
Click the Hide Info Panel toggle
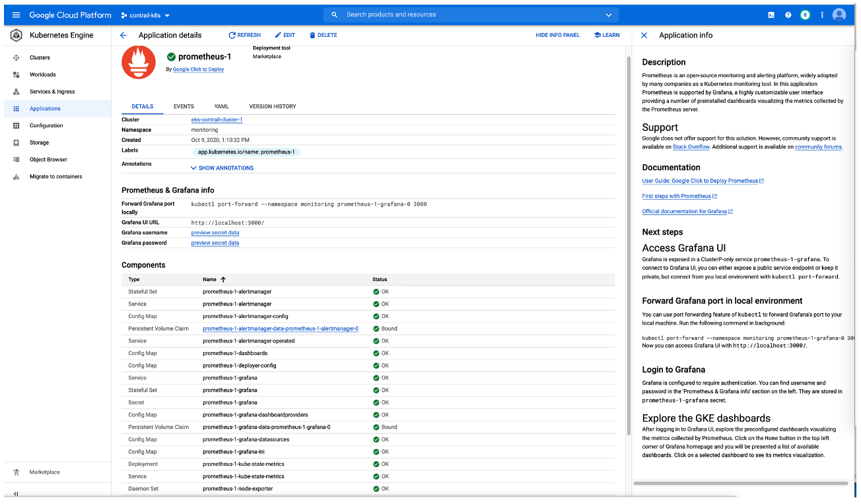(x=557, y=35)
